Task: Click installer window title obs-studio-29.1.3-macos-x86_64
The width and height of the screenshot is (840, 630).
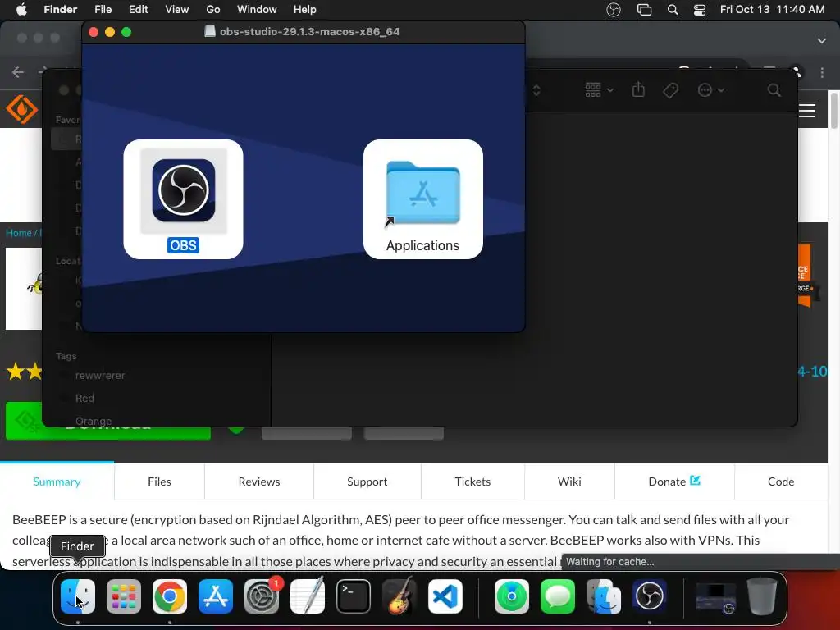Action: 309,32
